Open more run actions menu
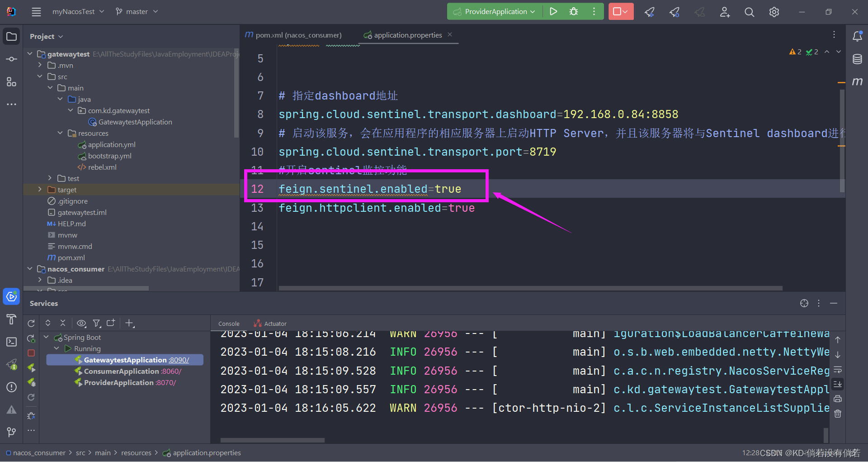The image size is (868, 462). click(x=594, y=12)
